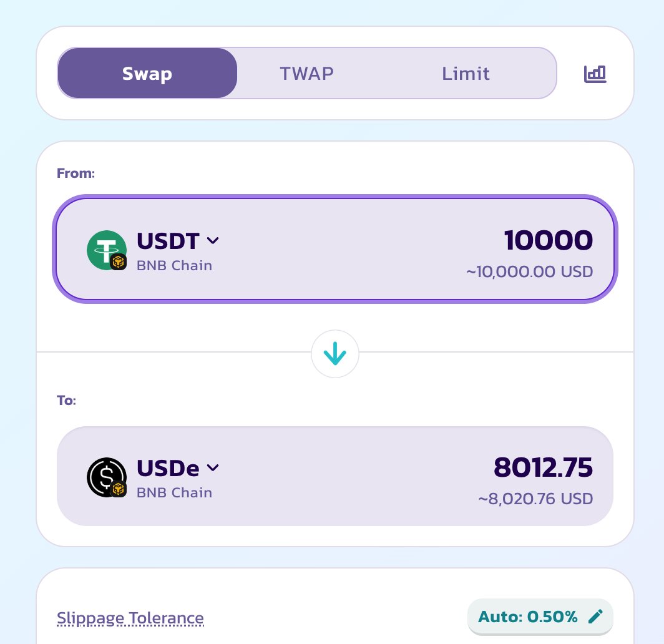Click the BNB Chain label under USDe
This screenshot has width=664, height=644.
tap(175, 492)
